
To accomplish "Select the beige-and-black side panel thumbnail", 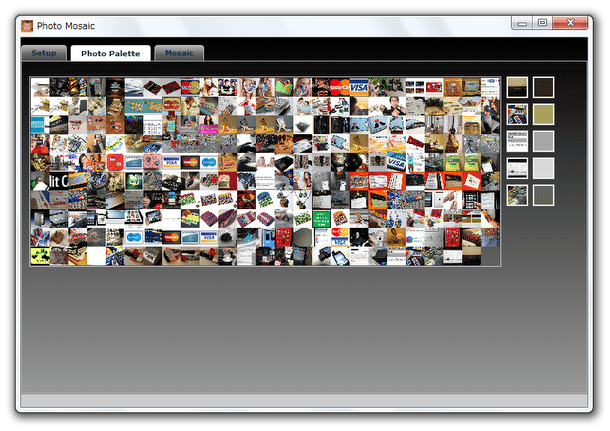I will pos(517,87).
